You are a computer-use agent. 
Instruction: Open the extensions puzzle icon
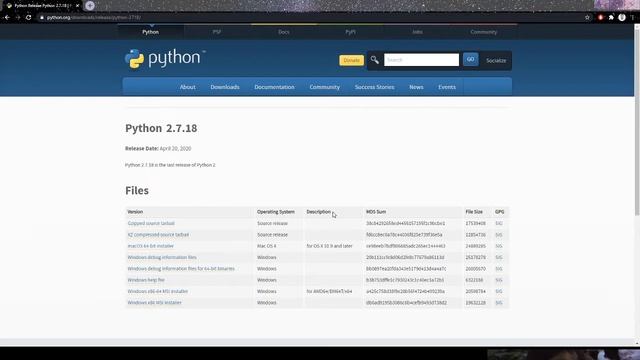(x=611, y=18)
